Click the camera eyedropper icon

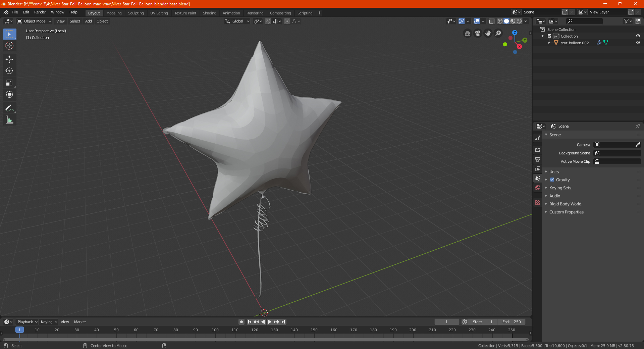click(638, 145)
